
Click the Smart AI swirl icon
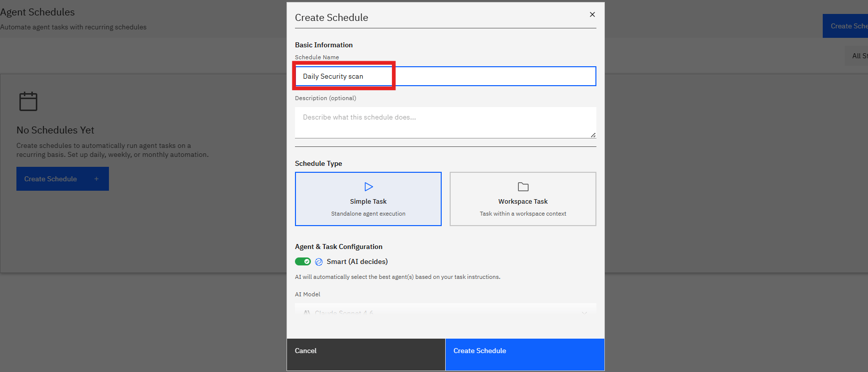[x=319, y=262]
